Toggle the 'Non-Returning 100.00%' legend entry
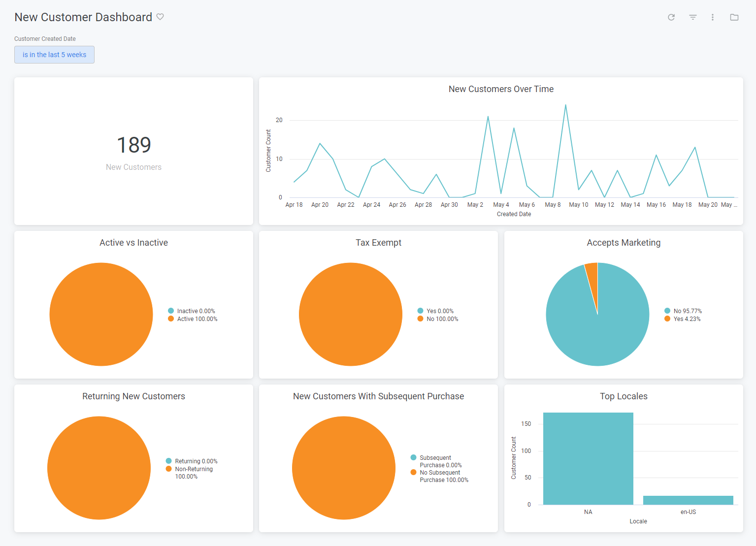Viewport: 756px width, 546px height. coord(190,473)
